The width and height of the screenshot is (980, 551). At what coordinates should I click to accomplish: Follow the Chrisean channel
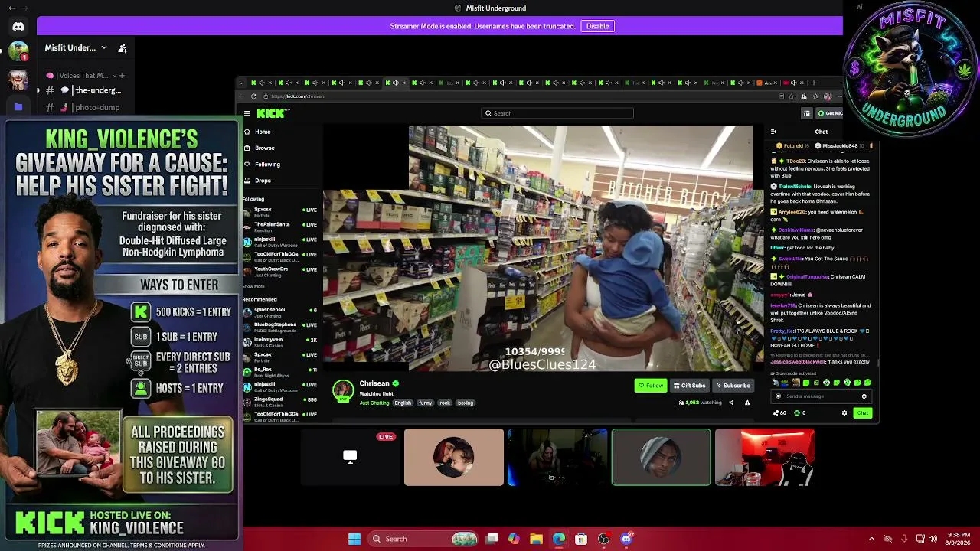click(x=651, y=386)
